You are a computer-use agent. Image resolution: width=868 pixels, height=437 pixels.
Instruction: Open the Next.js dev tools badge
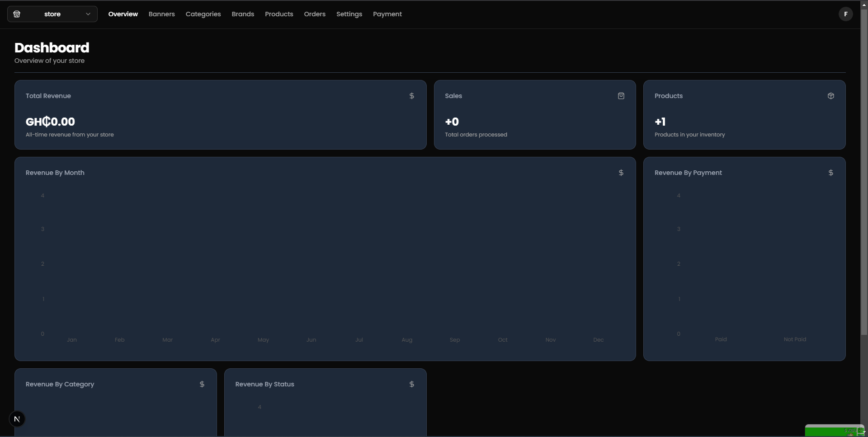(17, 419)
